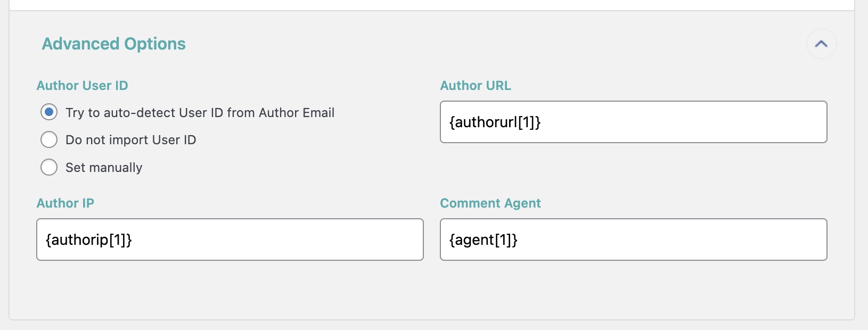Click the 'Author URL' field label
868x330 pixels.
[475, 86]
